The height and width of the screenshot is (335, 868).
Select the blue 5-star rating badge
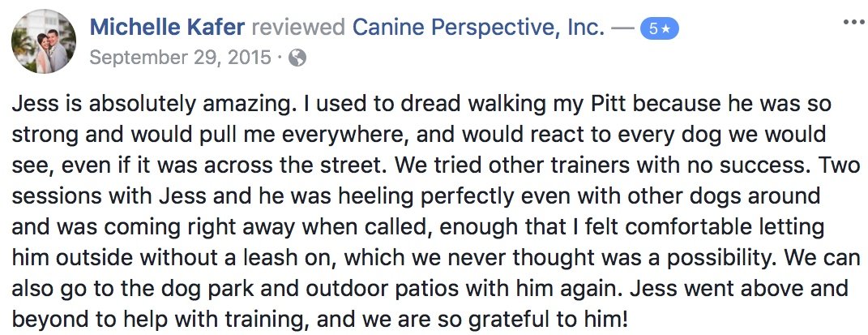point(659,29)
